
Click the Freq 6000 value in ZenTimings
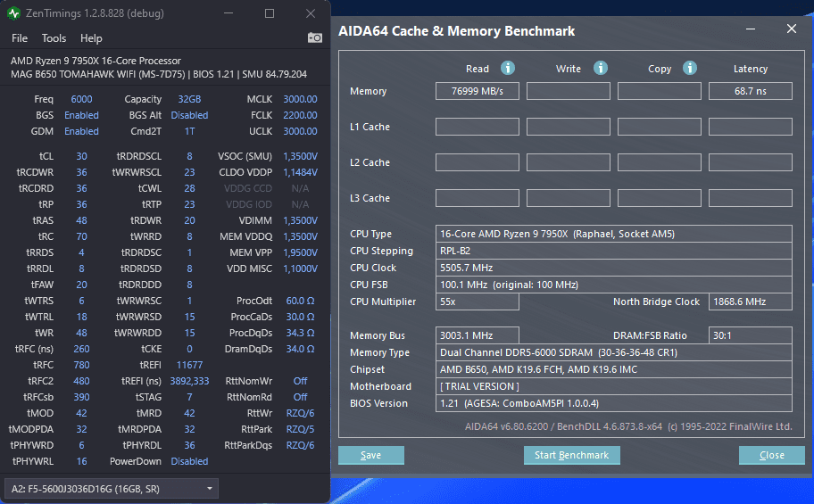81,99
